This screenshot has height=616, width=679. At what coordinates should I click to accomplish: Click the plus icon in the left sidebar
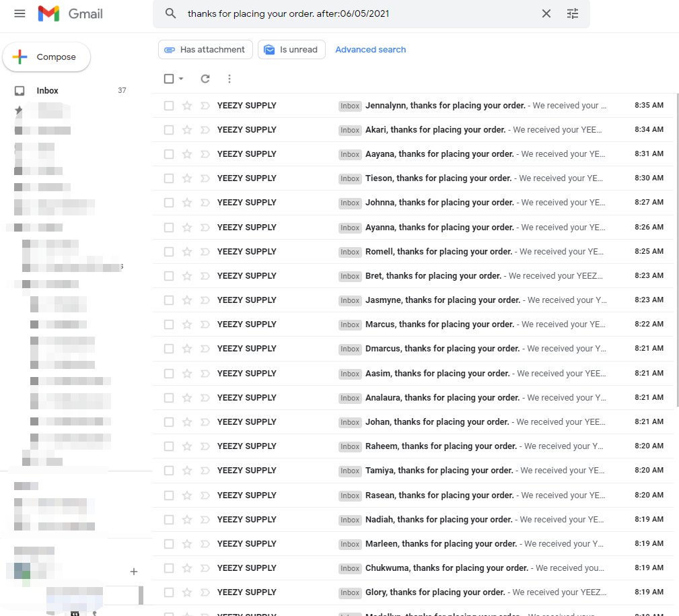click(x=134, y=572)
